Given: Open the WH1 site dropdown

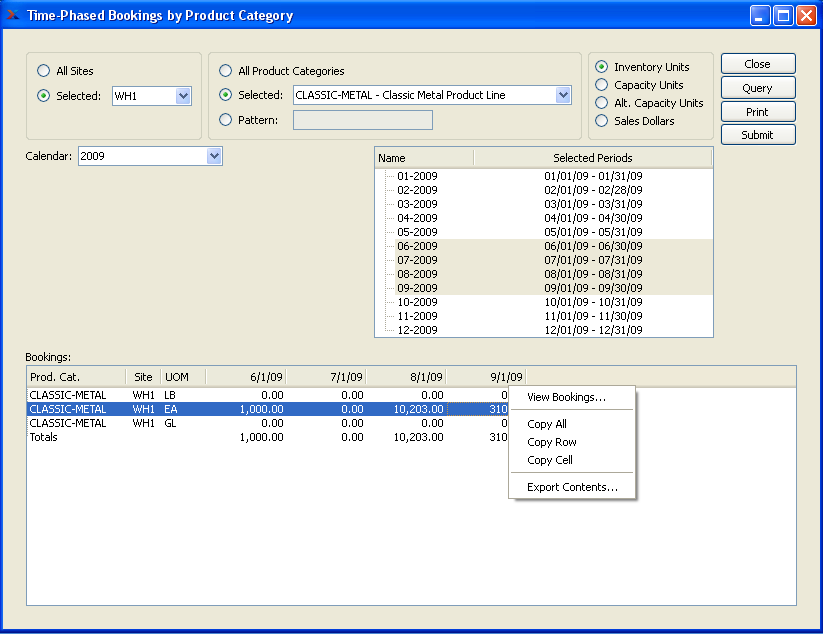Looking at the screenshot, I should click(x=183, y=96).
